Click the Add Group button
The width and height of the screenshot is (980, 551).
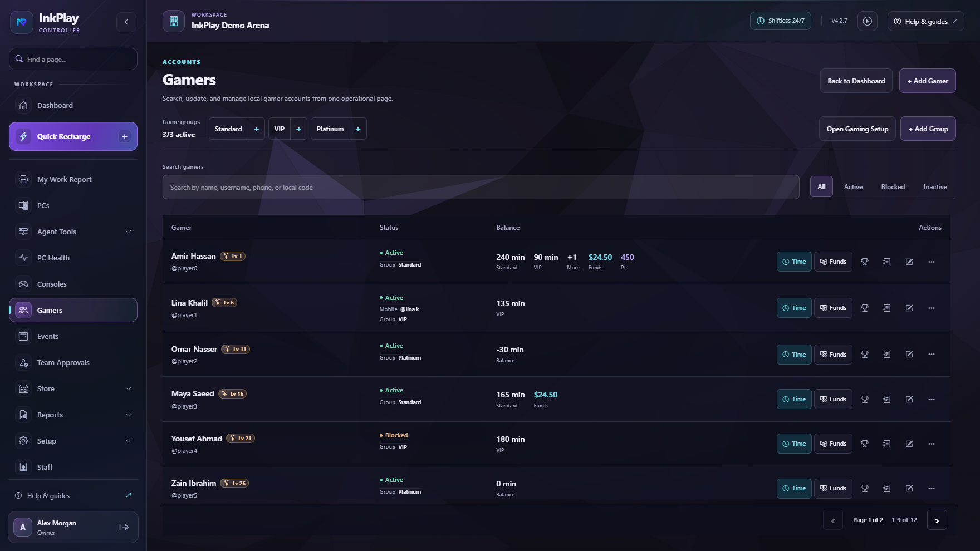point(928,129)
